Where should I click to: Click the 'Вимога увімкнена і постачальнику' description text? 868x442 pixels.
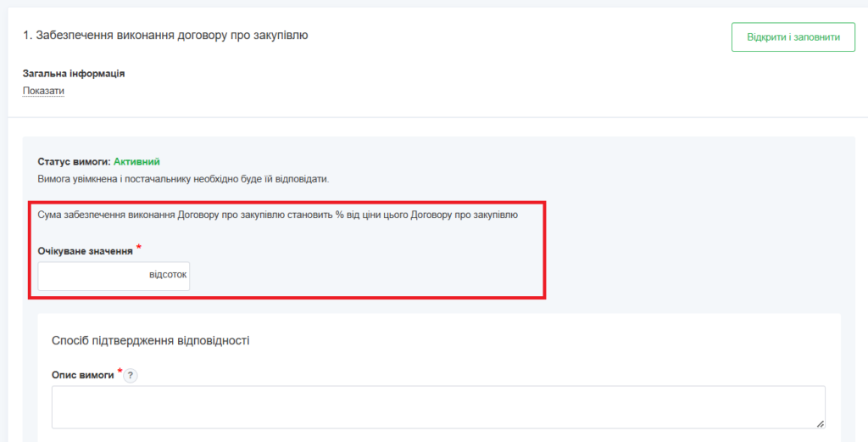pyautogui.click(x=127, y=179)
